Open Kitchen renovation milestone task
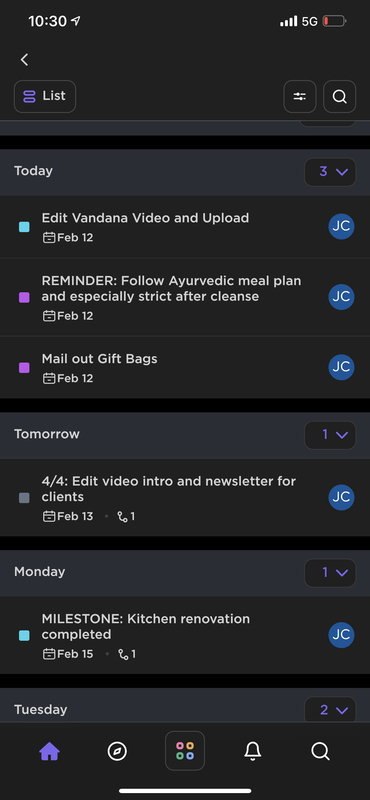This screenshot has width=370, height=800. [x=185, y=635]
